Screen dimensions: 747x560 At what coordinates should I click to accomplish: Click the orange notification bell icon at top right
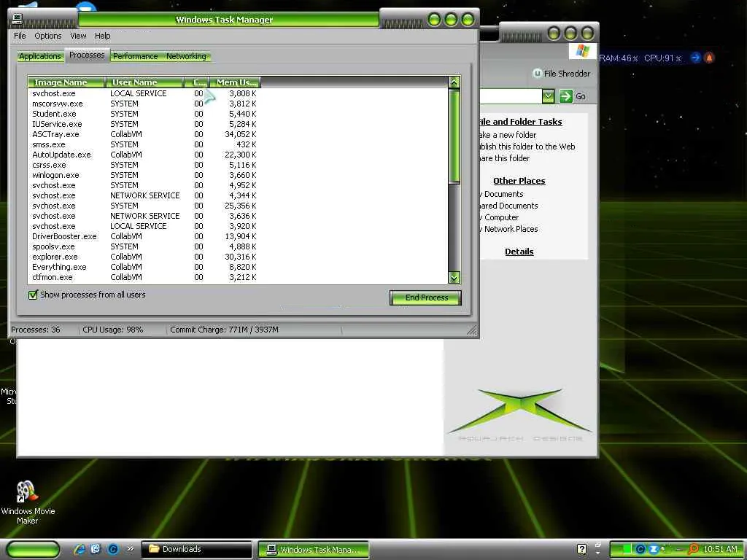coord(709,58)
